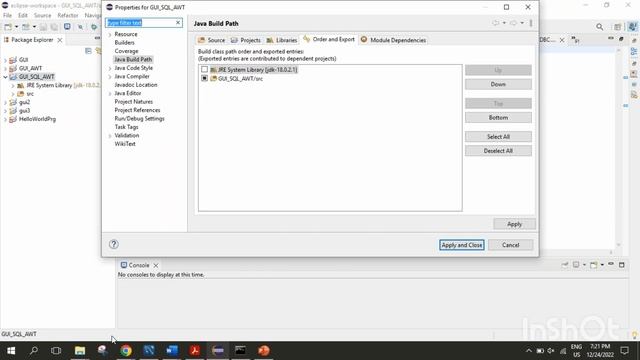Click the dialog back navigation arrow
This screenshot has height=360, width=640.
[x=496, y=23]
